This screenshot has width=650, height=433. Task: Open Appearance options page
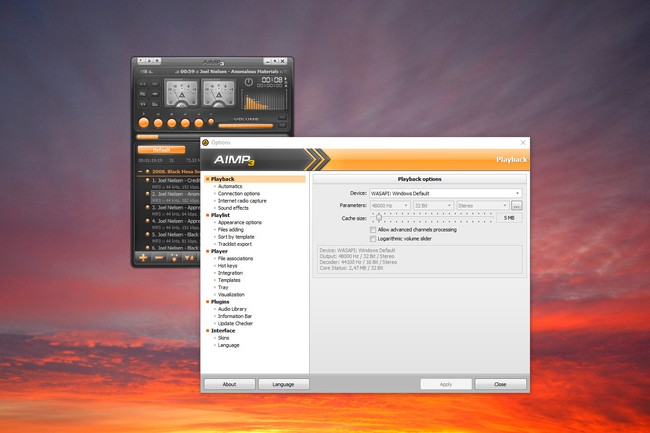[x=240, y=223]
